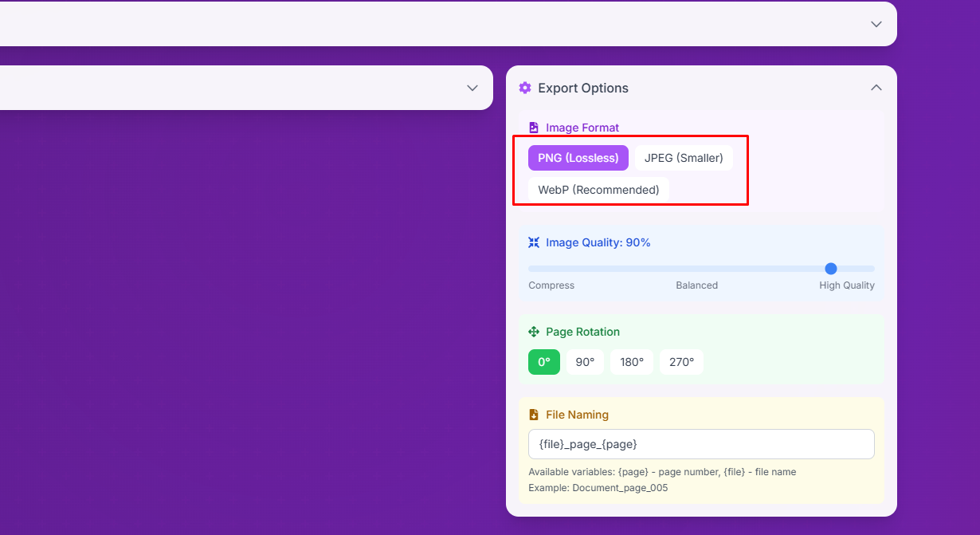The image size is (980, 535).
Task: Rotate pages by 90°
Action: tap(585, 362)
